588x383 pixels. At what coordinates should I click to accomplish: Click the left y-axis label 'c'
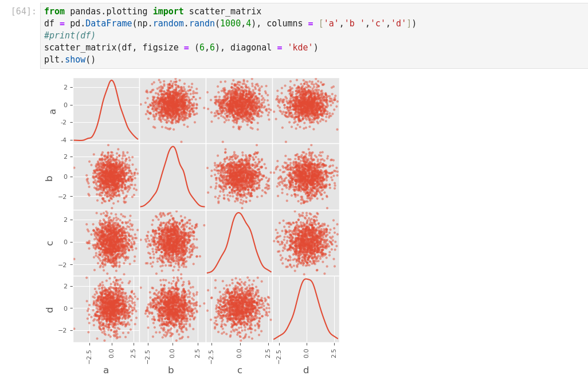pyautogui.click(x=50, y=243)
